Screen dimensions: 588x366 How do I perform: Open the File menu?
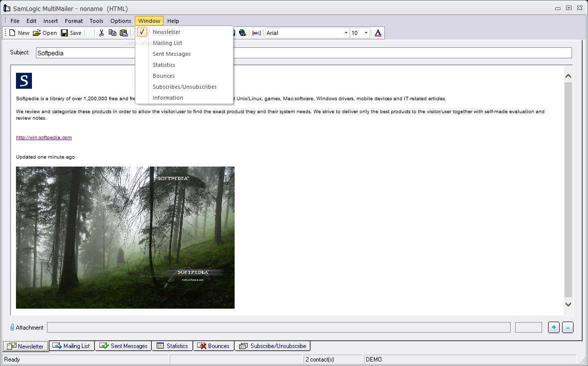[15, 21]
